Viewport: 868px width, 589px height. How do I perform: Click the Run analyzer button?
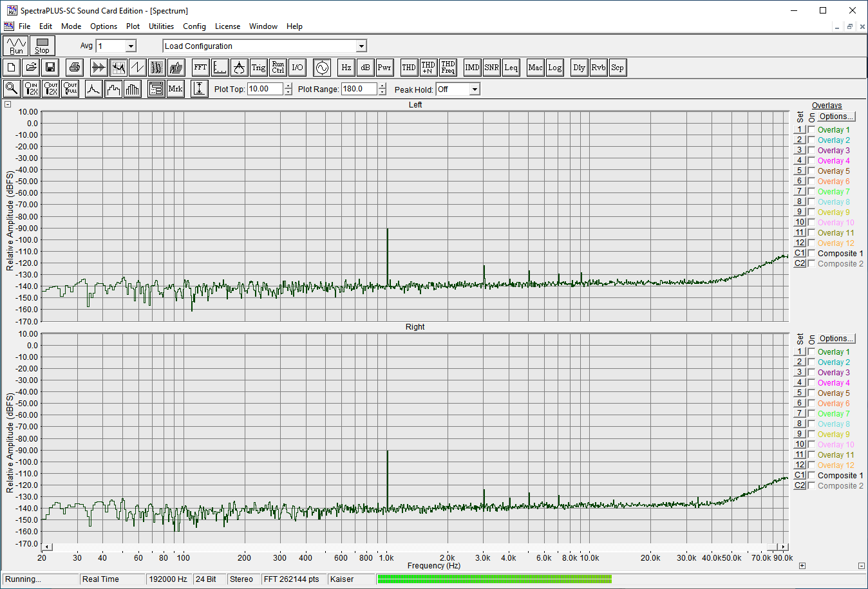tap(16, 46)
